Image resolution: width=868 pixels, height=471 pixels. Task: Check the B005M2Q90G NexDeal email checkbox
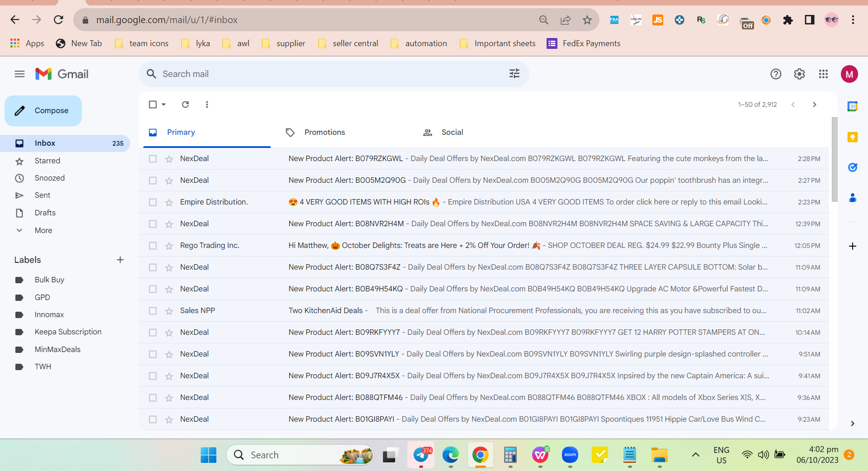point(153,181)
